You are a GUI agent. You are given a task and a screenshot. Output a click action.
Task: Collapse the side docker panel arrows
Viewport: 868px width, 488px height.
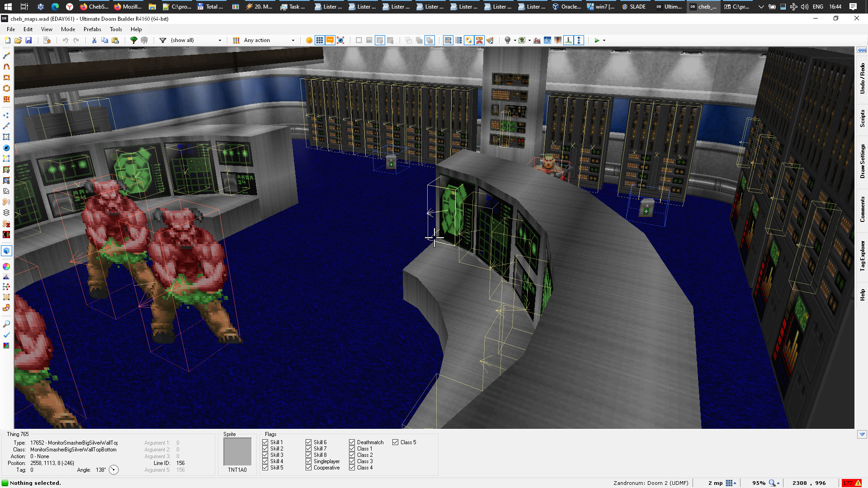point(862,50)
